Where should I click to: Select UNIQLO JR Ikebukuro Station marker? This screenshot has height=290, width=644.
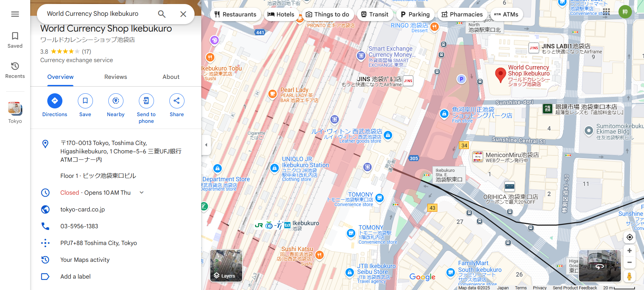click(x=275, y=168)
